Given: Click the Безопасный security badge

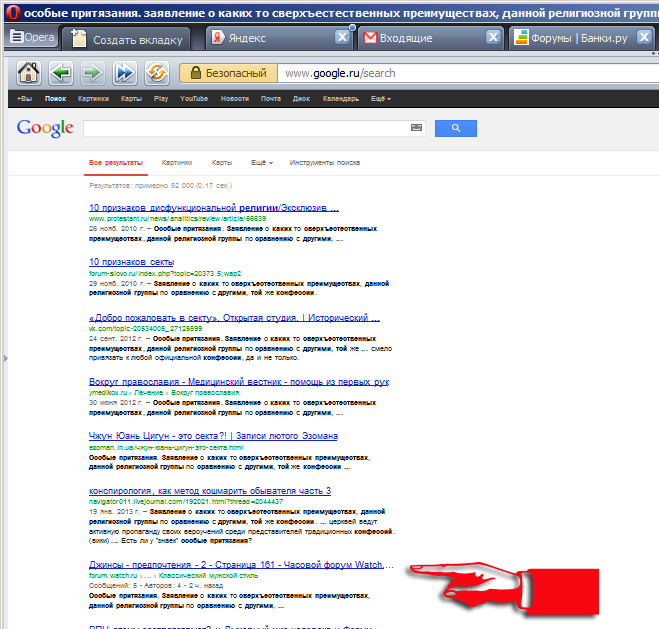Looking at the screenshot, I should pyautogui.click(x=226, y=73).
